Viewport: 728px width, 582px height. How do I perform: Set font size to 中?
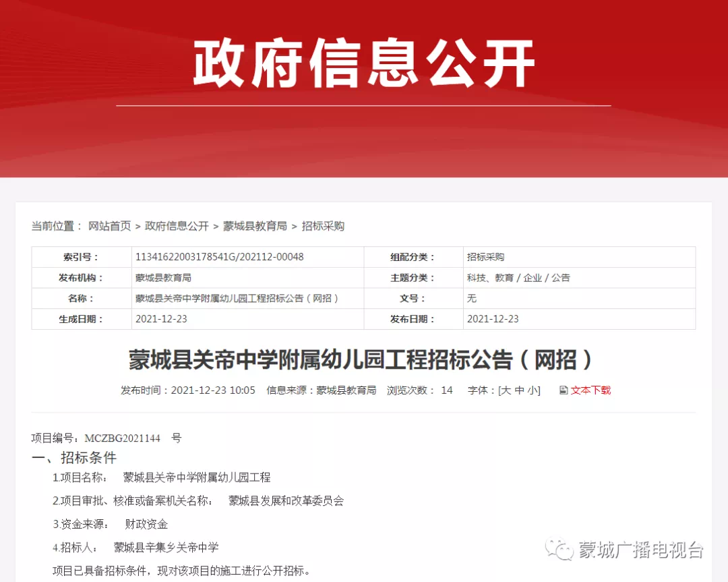pos(520,390)
